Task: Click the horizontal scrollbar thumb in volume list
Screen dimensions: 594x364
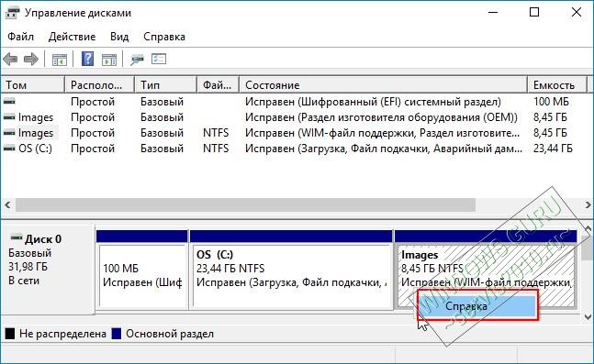Action: (245, 204)
